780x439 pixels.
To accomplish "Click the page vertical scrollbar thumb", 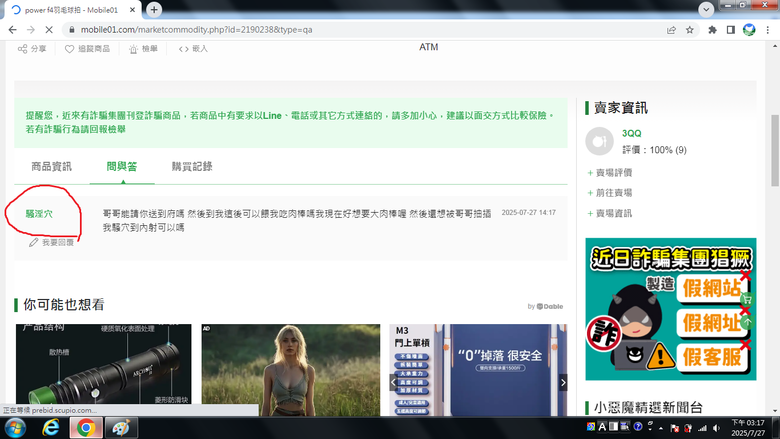I will [x=775, y=151].
